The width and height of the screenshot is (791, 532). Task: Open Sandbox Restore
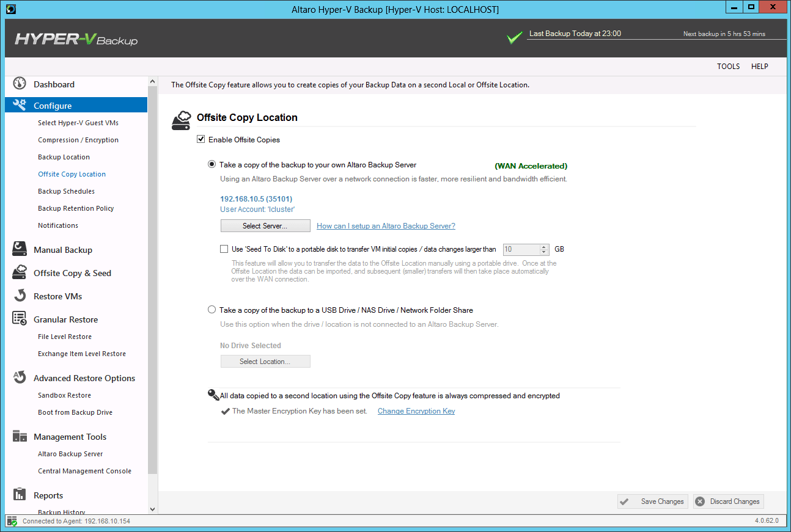64,395
